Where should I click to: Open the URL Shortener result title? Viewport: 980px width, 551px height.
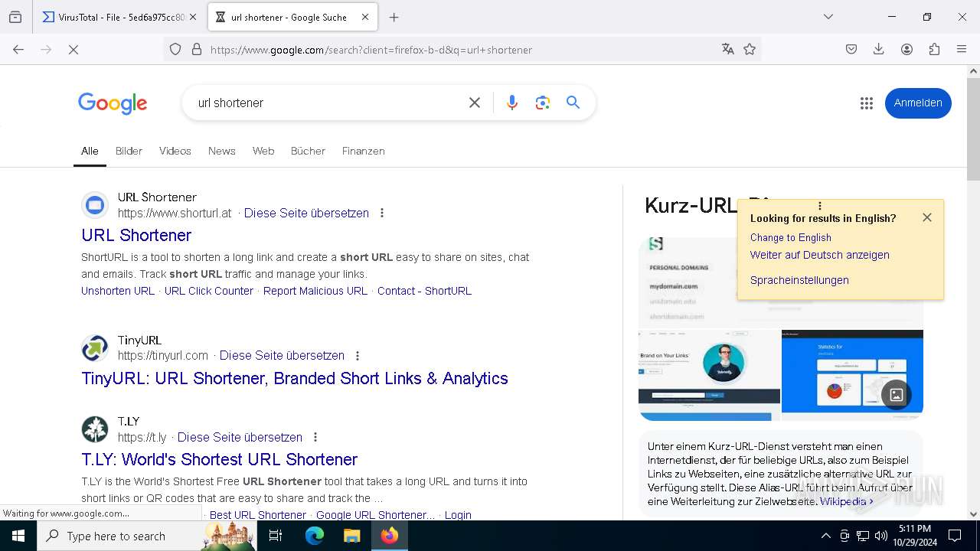pyautogui.click(x=136, y=235)
